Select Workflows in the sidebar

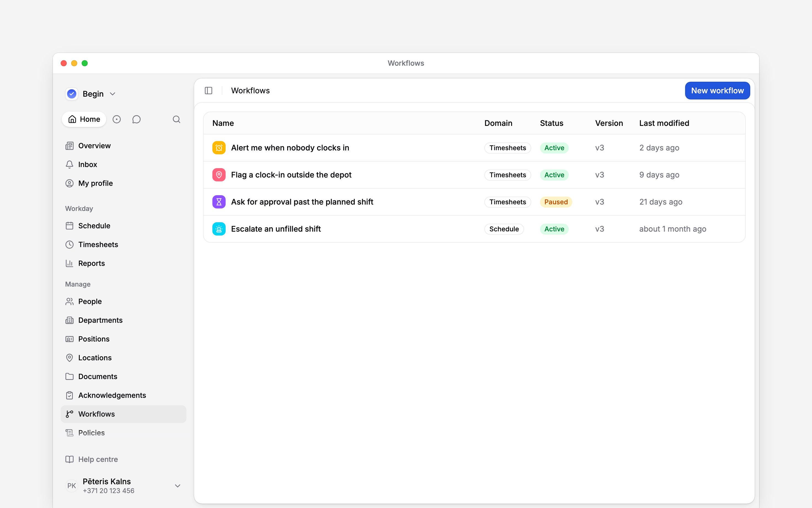tap(124, 414)
